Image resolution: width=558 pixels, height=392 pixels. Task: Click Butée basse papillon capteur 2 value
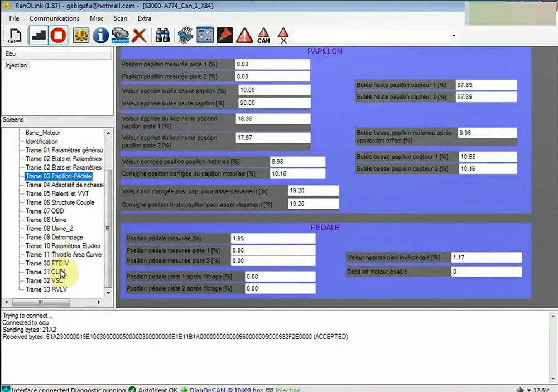488,169
